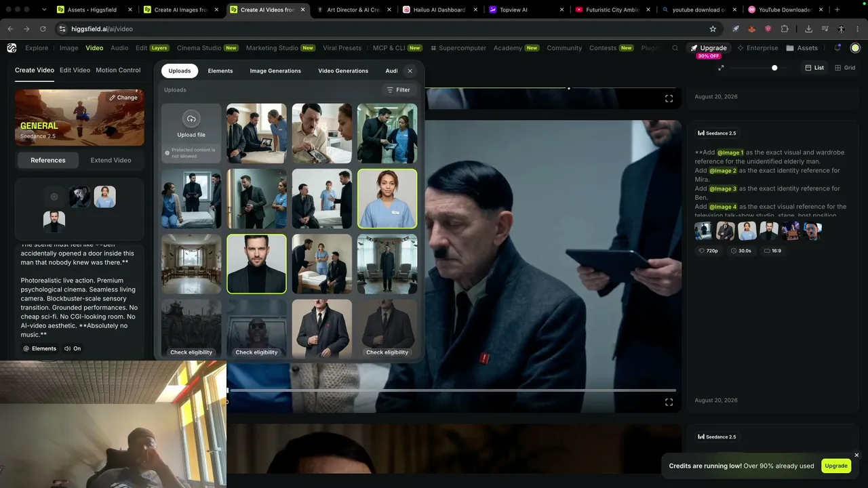Image resolution: width=868 pixels, height=488 pixels.
Task: Open the 30.0s duration setting
Action: pos(741,251)
